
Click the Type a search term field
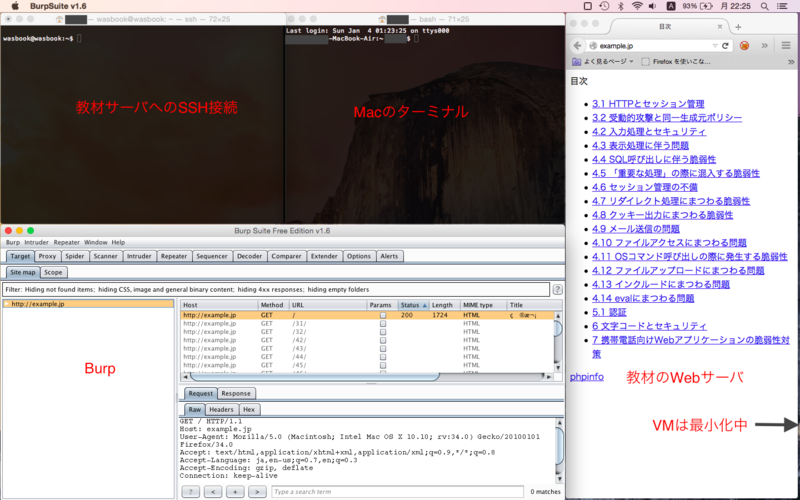coord(397,492)
